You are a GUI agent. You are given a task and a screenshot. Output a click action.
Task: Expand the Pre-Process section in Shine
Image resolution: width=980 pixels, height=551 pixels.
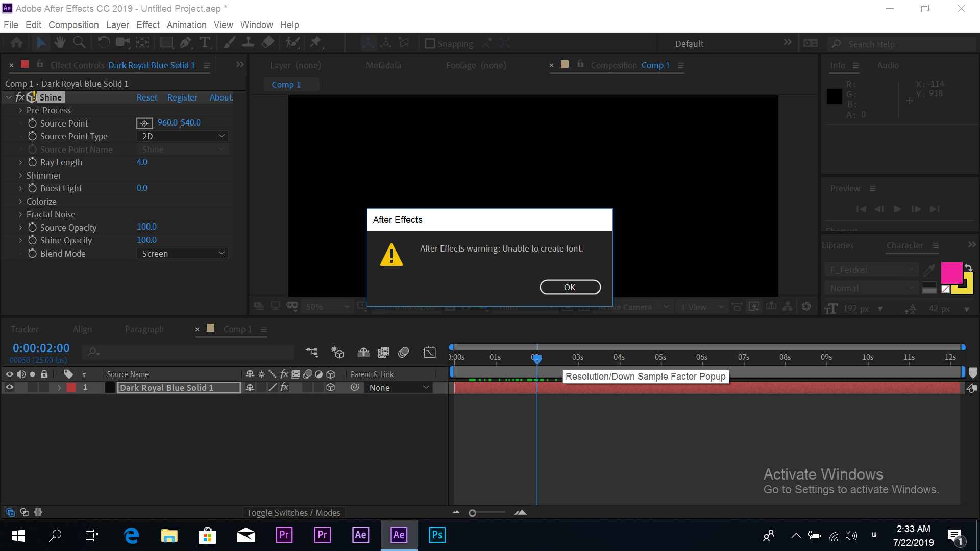coord(21,110)
